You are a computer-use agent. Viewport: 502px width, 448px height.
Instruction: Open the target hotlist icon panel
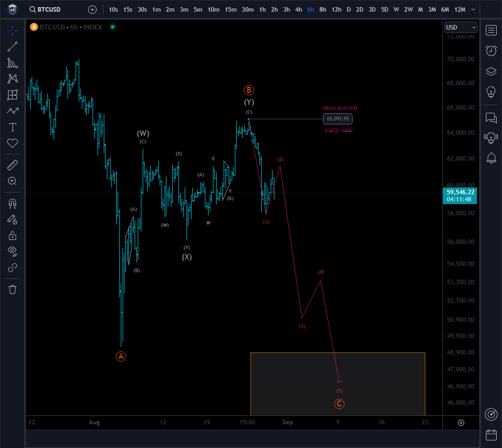[x=491, y=414]
